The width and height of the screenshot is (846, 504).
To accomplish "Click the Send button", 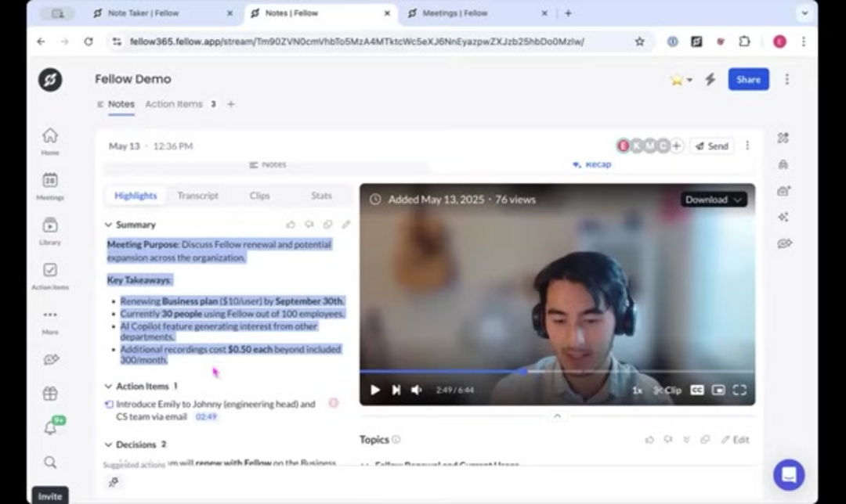I will [x=711, y=146].
